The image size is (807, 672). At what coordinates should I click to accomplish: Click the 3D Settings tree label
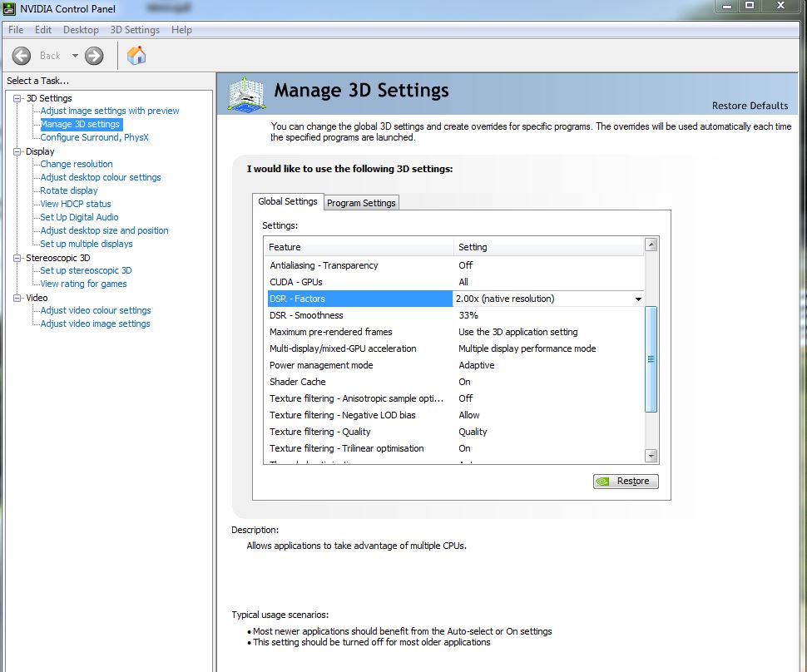coord(49,98)
